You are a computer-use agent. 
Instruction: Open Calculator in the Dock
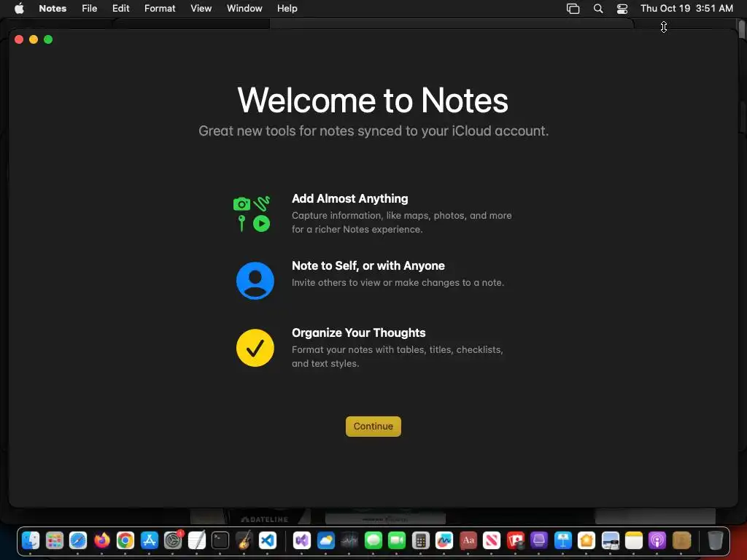click(420, 540)
